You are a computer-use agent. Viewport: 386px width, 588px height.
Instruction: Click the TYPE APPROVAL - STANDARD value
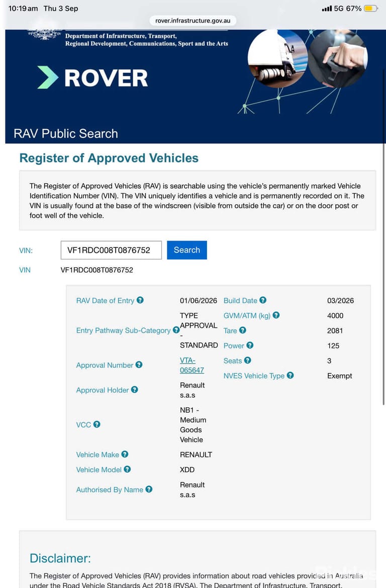tap(199, 330)
